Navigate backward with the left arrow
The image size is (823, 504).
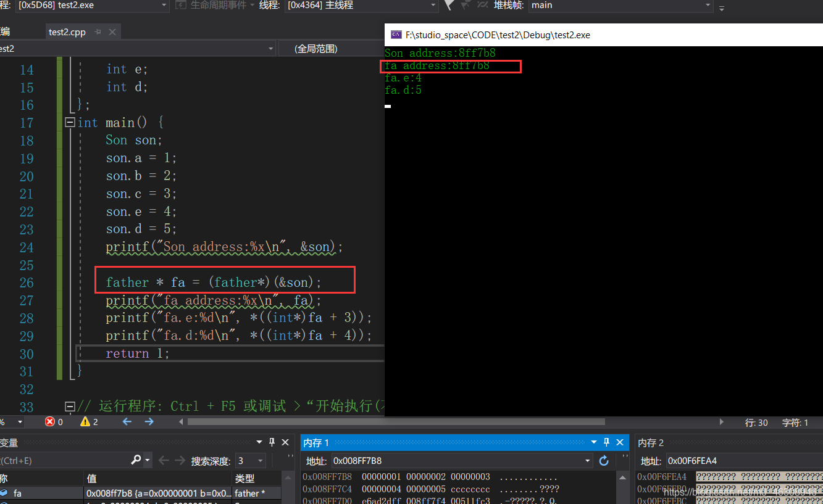127,422
